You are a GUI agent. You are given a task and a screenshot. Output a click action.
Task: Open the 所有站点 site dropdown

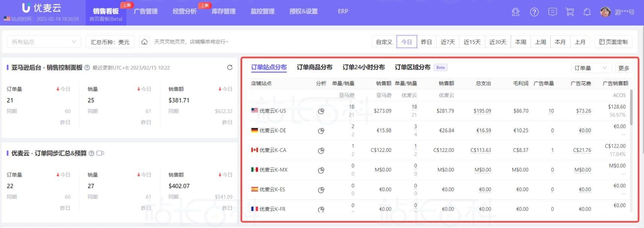click(44, 42)
